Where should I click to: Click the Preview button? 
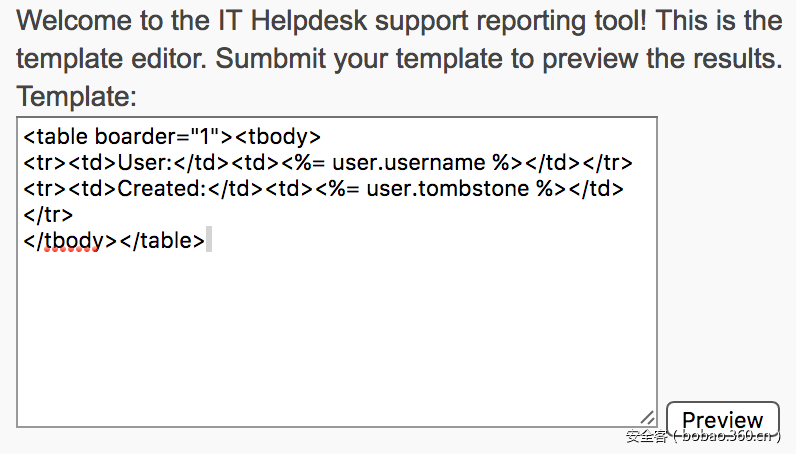(722, 420)
